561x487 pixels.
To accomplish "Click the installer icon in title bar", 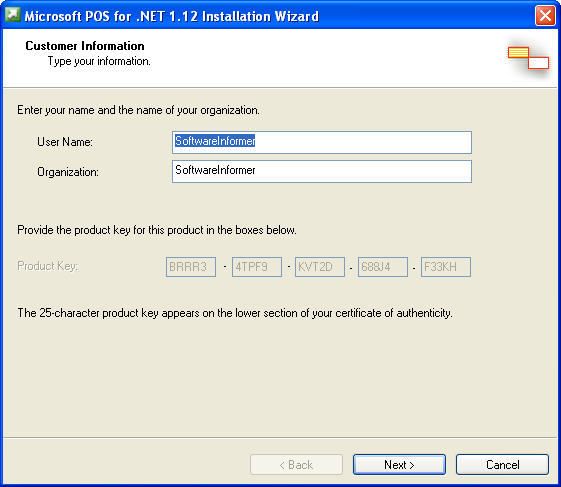I will (x=13, y=15).
